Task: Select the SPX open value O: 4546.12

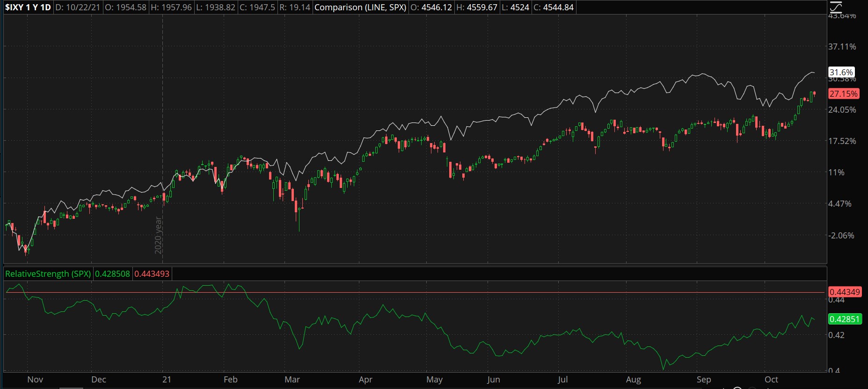Action: click(431, 7)
